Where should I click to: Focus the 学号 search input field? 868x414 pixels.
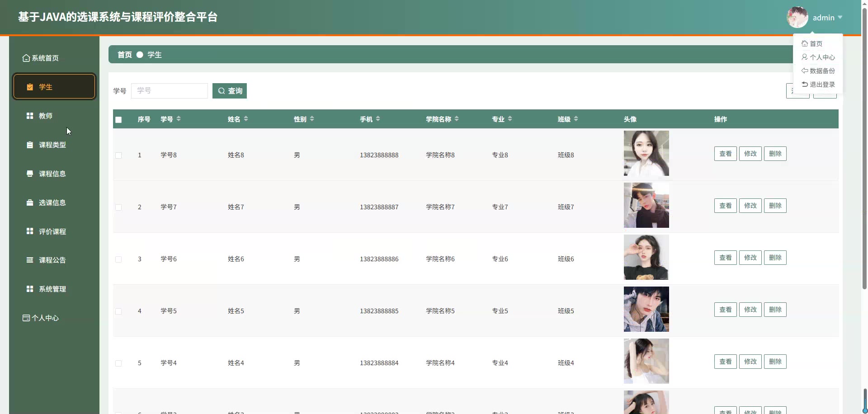pos(170,91)
